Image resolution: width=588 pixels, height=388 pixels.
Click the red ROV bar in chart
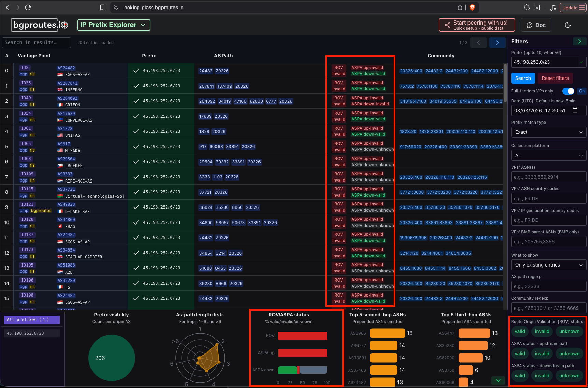(302, 336)
